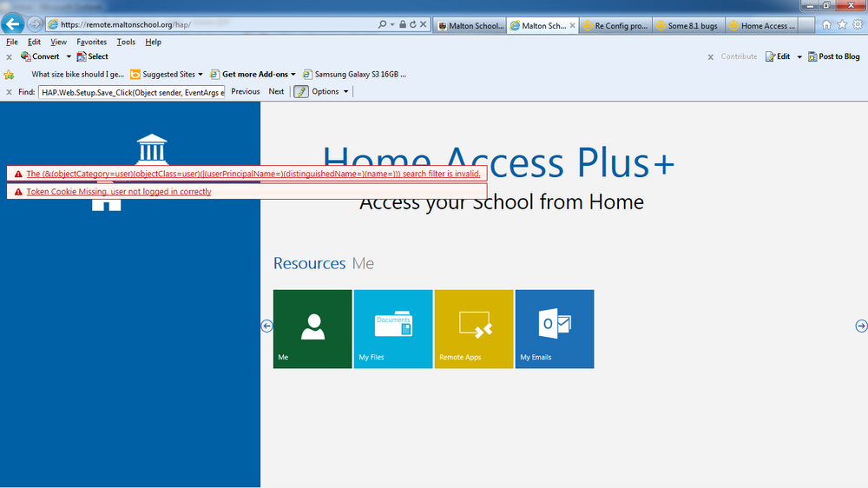Close the Find bar
This screenshot has height=488, width=868.
9,92
